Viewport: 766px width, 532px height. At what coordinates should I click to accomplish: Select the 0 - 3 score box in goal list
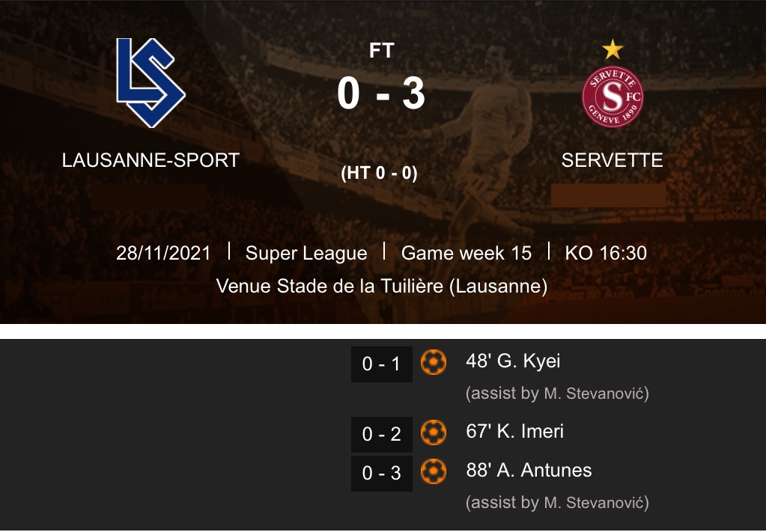[381, 473]
